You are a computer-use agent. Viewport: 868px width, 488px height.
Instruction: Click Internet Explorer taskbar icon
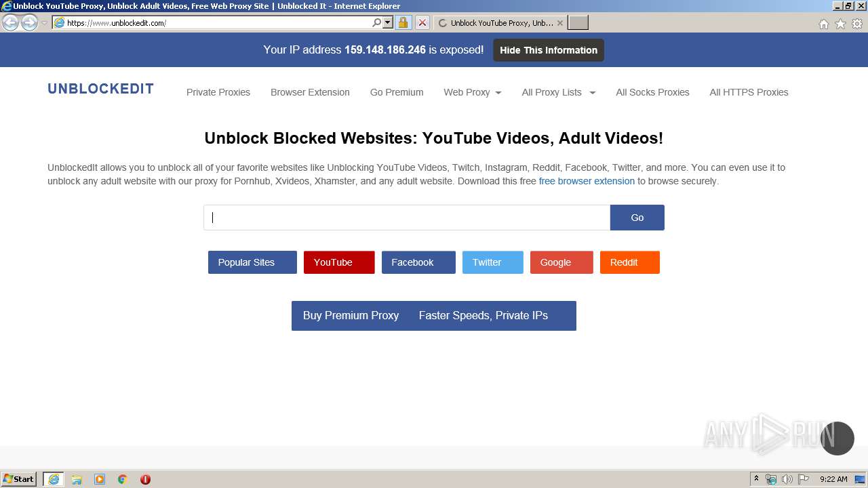point(54,479)
